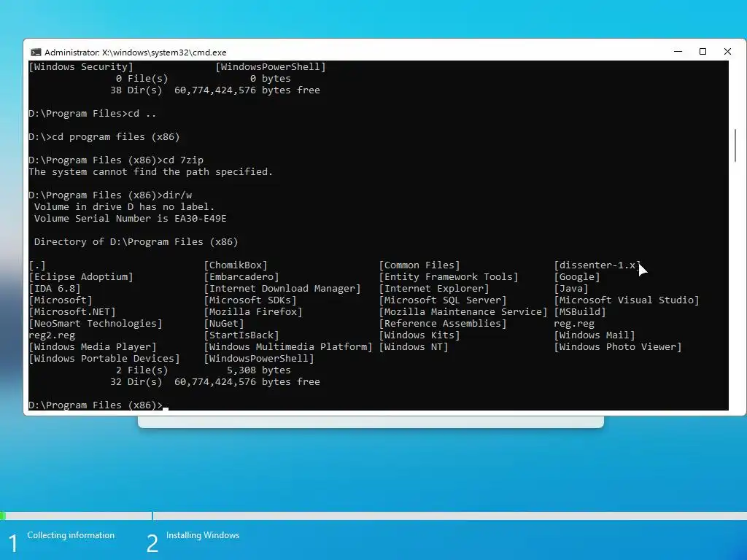
Task: Click the '[Windows Security]' entry at top
Action: pos(81,66)
